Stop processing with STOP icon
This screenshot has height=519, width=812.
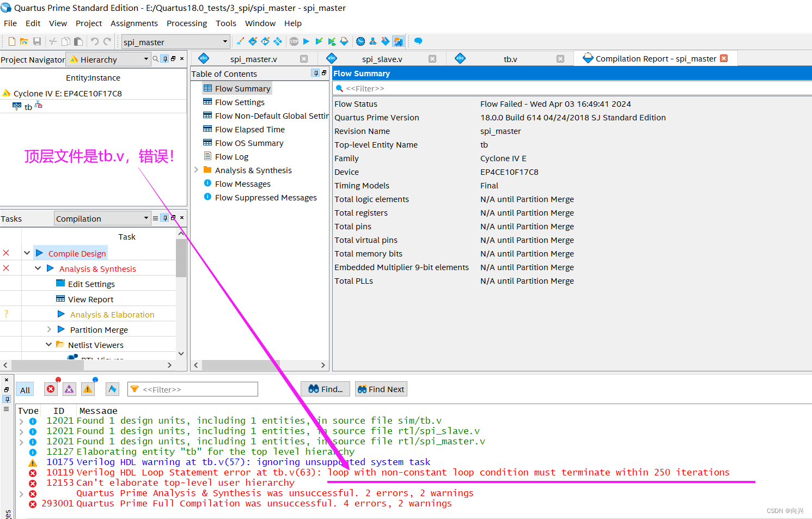point(294,41)
